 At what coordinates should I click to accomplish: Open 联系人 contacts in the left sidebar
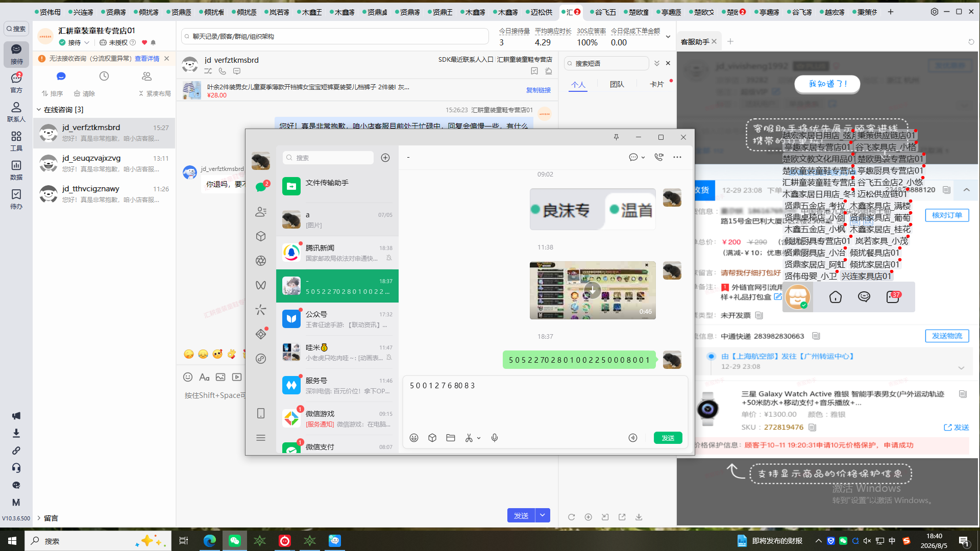click(x=16, y=112)
